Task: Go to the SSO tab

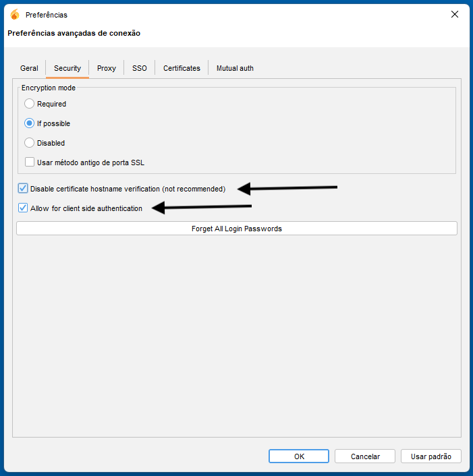Action: tap(140, 68)
